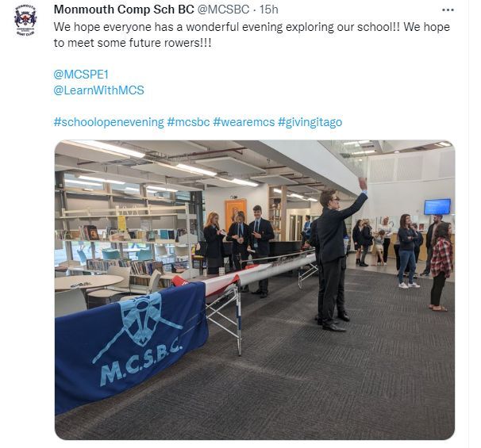The width and height of the screenshot is (481, 448).
Task: Open the #mcsbc hashtag
Action: pyautogui.click(x=188, y=122)
